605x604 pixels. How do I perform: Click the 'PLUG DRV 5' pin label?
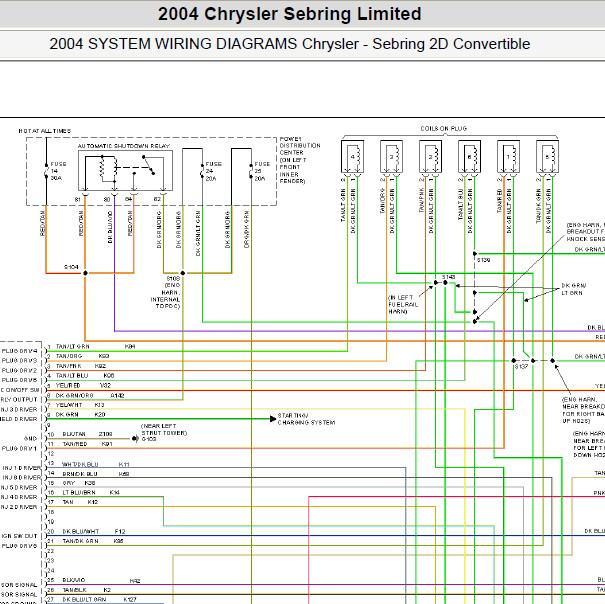(19, 546)
